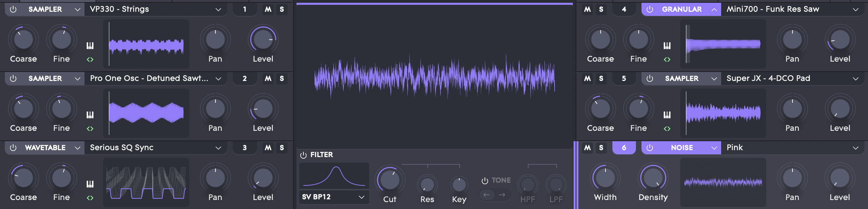This screenshot has height=209, width=868.
Task: Collapse the GRANULAR engine type menu
Action: (x=714, y=10)
